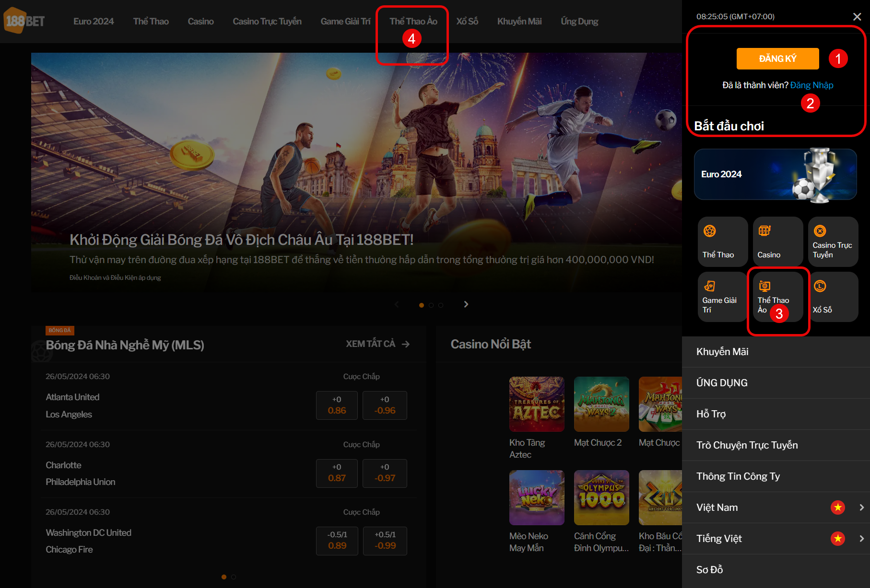Image resolution: width=870 pixels, height=588 pixels.
Task: Open Khuyến Mãi in side panel list
Action: tap(776, 352)
